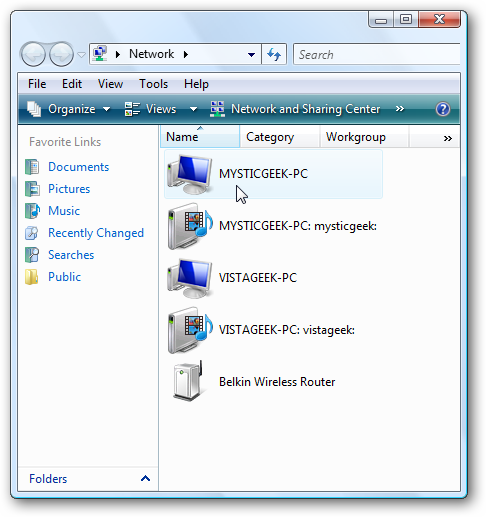The image size is (486, 517).
Task: Select VISTAGEEK-PC: vistageek: media device icon
Action: pos(190,330)
